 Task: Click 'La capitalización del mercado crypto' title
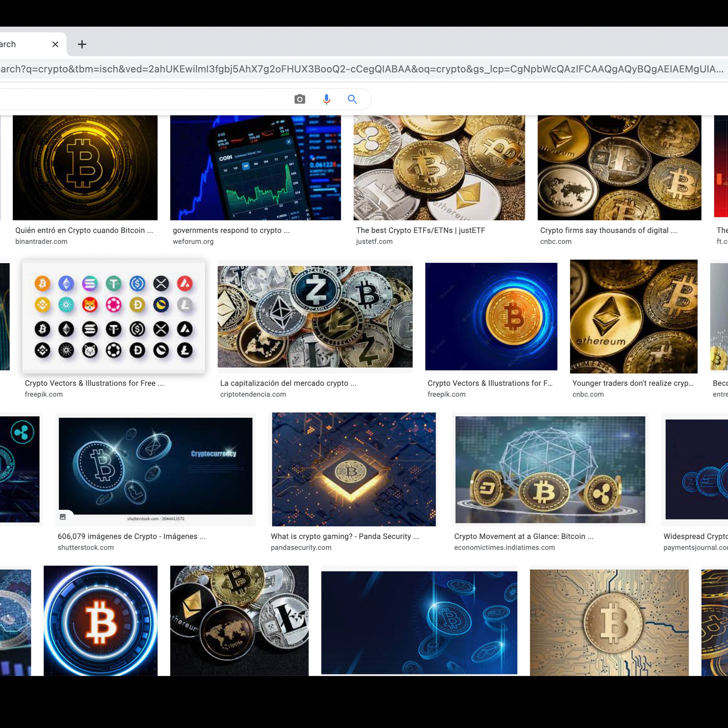(288, 383)
